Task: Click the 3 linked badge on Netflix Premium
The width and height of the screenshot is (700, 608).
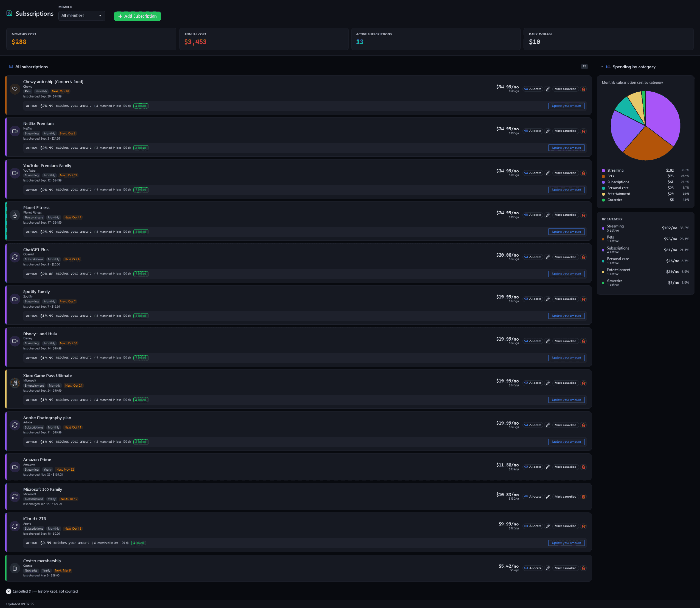Action: coord(141,148)
